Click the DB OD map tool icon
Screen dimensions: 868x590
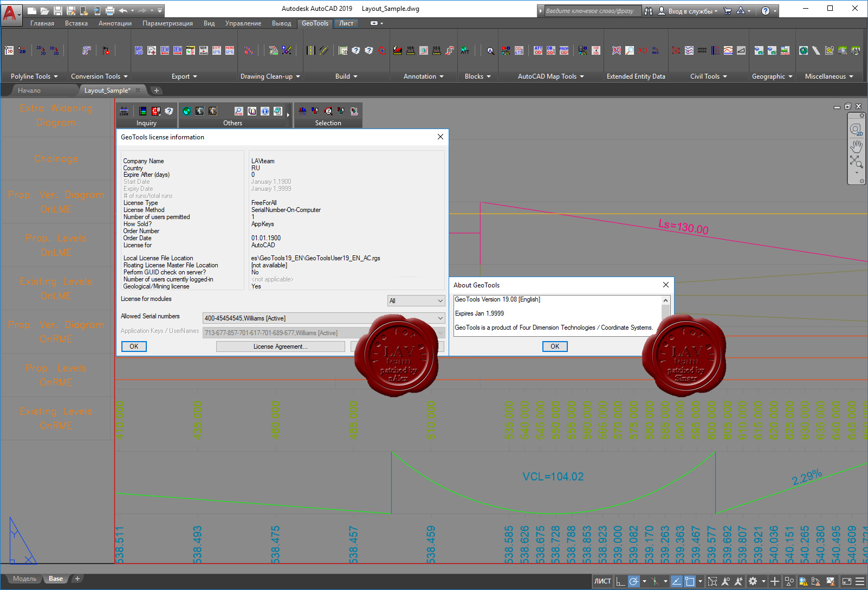pos(551,50)
